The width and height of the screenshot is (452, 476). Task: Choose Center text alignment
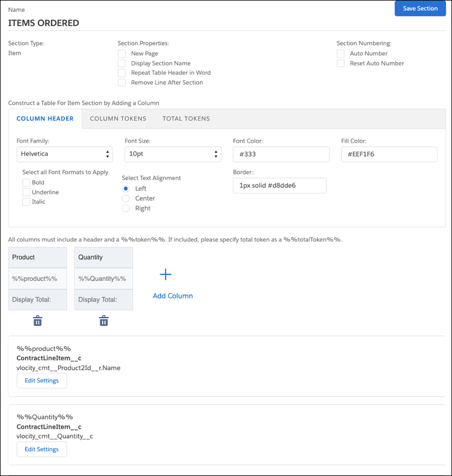tap(126, 199)
